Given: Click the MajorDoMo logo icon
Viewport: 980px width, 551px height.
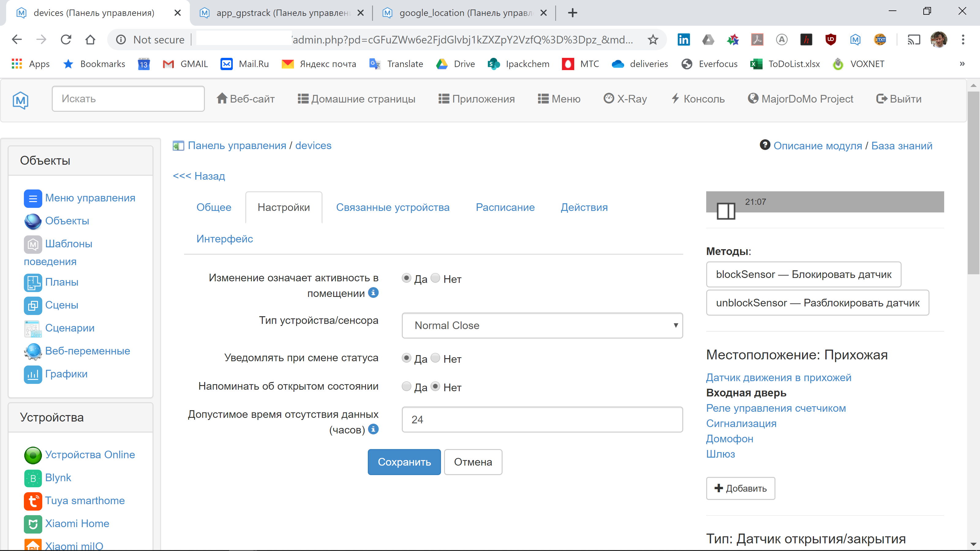Looking at the screenshot, I should [20, 100].
